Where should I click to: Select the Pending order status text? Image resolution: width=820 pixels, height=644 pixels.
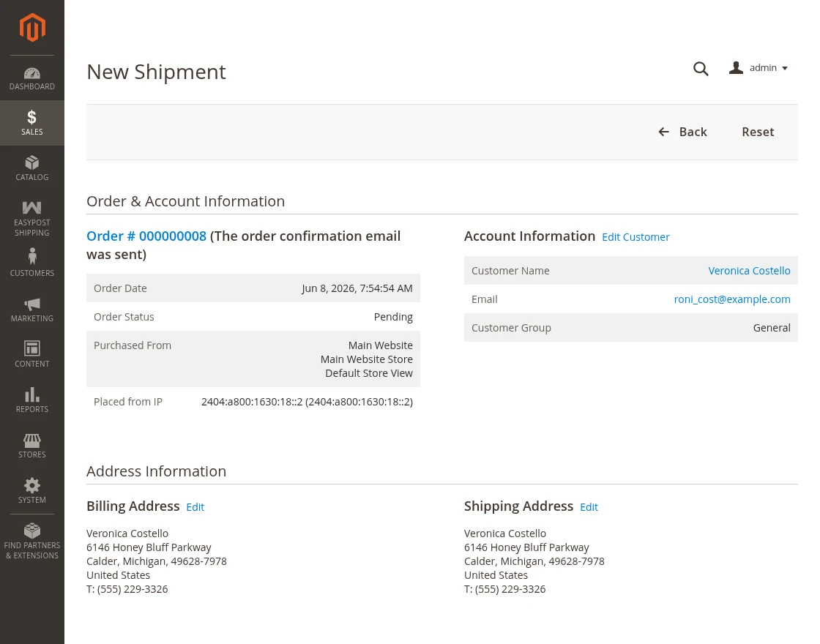393,317
